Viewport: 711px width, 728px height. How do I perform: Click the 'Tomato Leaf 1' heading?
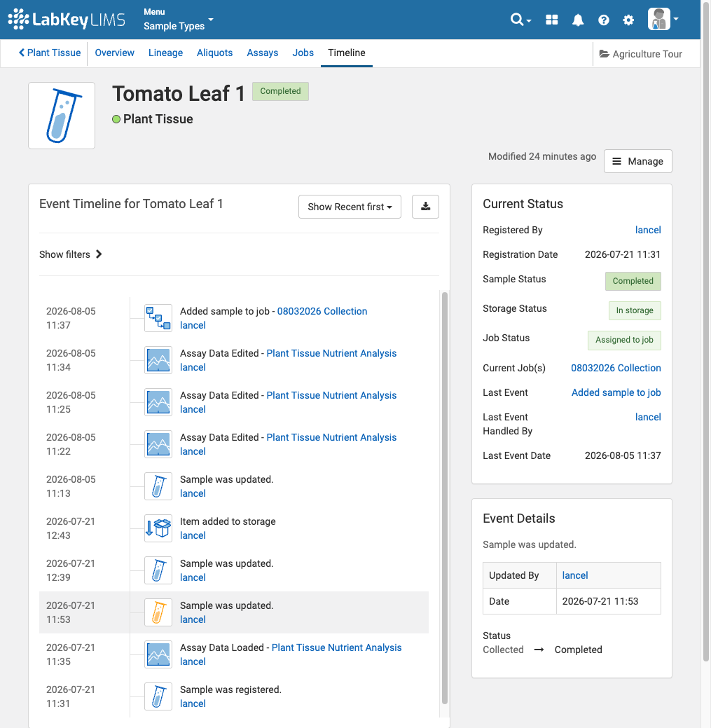tap(178, 93)
